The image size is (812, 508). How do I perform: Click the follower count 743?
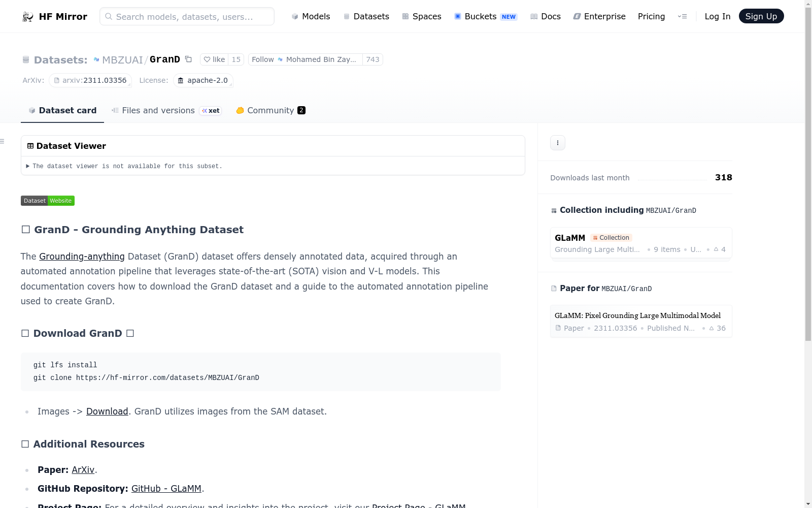pyautogui.click(x=373, y=59)
